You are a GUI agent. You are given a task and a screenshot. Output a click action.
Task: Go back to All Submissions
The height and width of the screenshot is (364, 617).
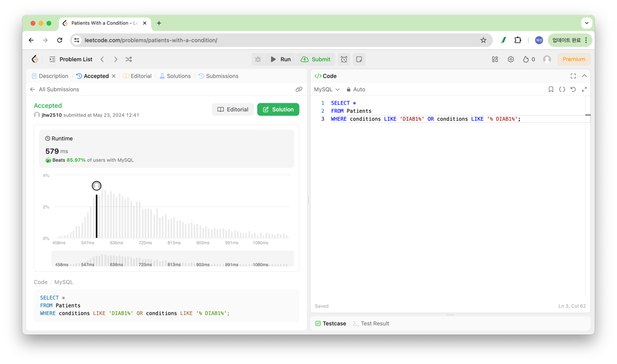coord(54,89)
